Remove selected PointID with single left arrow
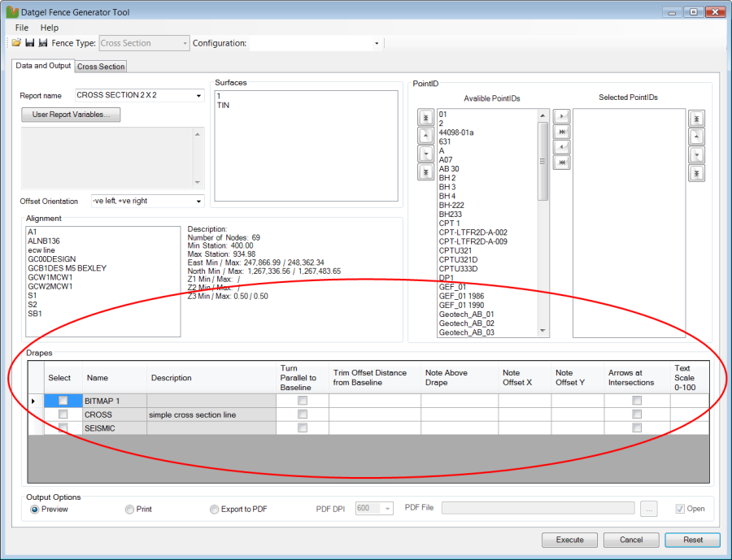732x560 pixels. (560, 147)
